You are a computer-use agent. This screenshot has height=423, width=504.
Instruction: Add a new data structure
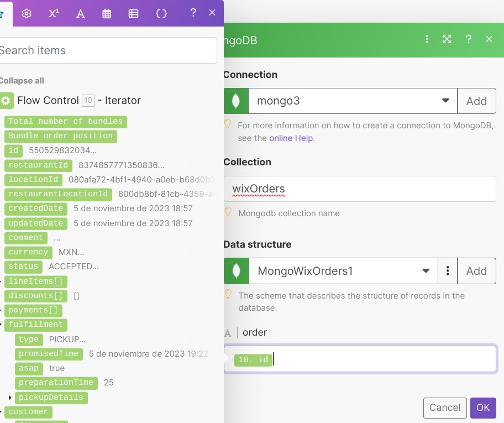(x=477, y=271)
